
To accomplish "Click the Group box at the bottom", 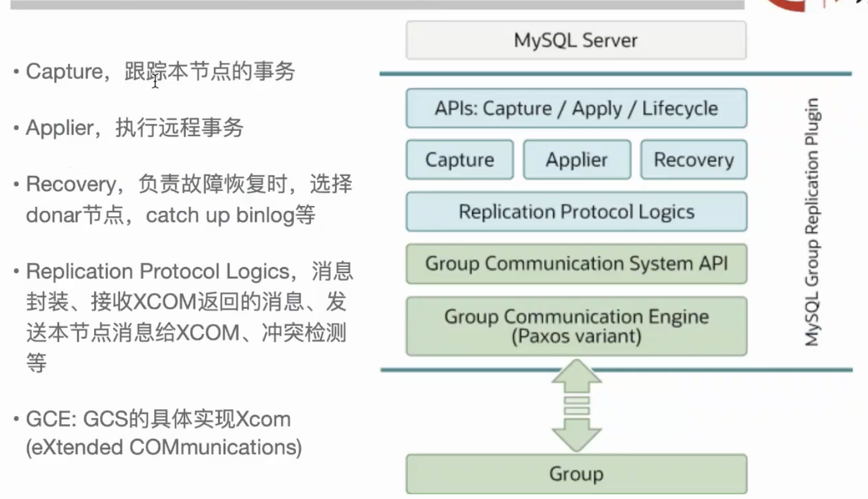I will 576,474.
